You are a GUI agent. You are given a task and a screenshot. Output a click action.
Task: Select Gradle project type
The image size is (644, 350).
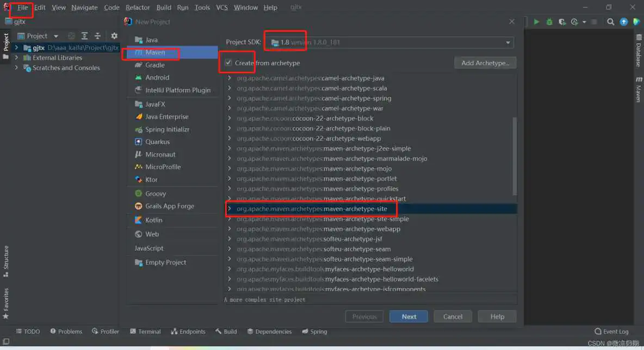click(155, 65)
